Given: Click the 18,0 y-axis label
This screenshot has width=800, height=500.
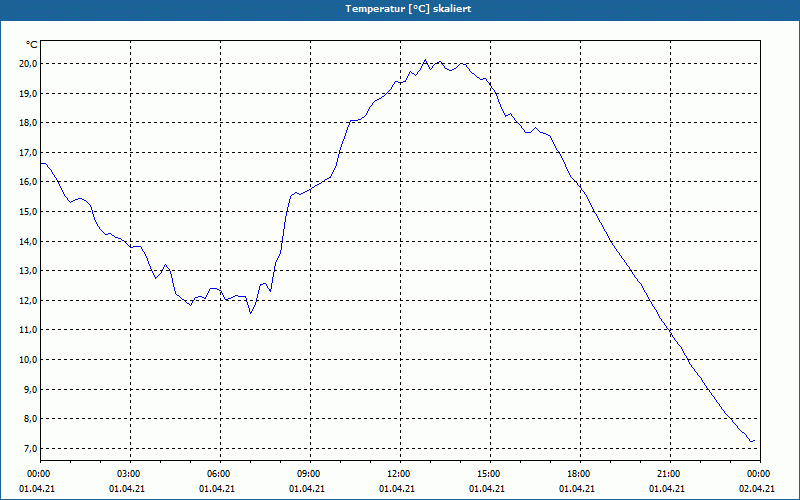Looking at the screenshot, I should 28,122.
